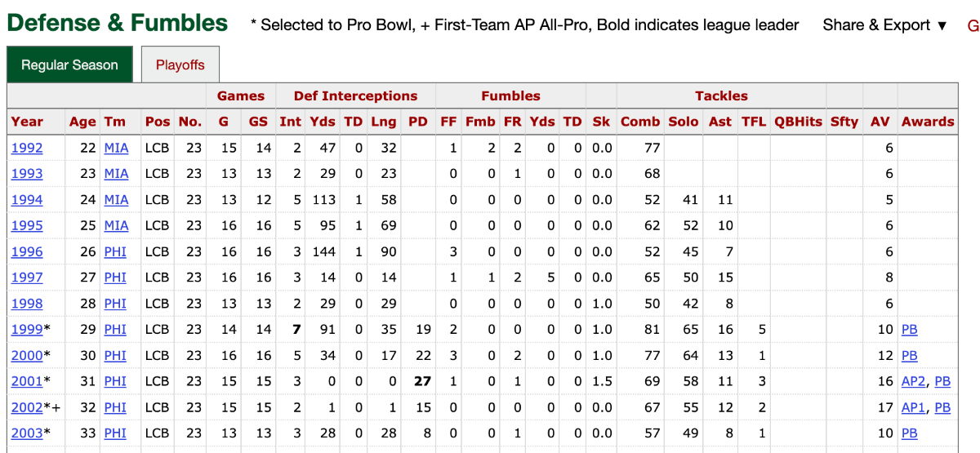Image resolution: width=980 pixels, height=453 pixels.
Task: Click the 1999 year link
Action: (x=27, y=330)
